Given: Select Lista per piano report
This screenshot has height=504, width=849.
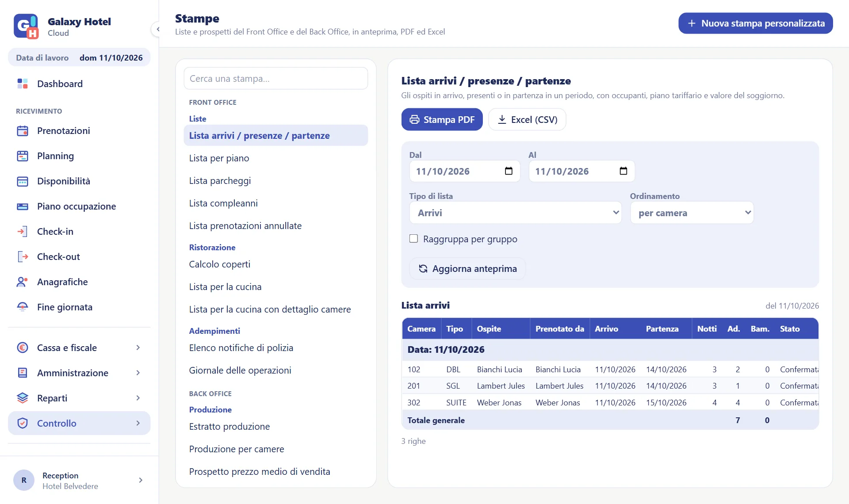Looking at the screenshot, I should (275, 158).
